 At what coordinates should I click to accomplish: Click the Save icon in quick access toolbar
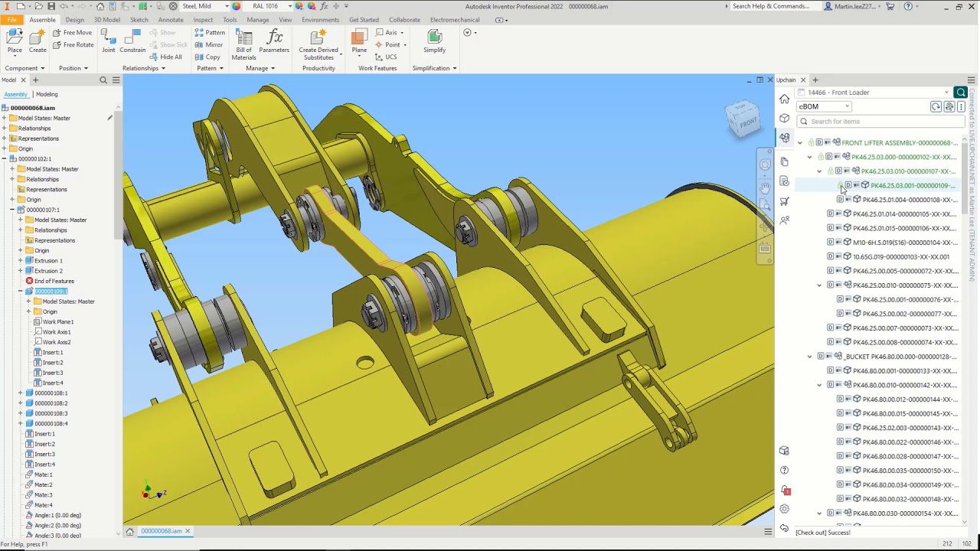click(x=51, y=6)
